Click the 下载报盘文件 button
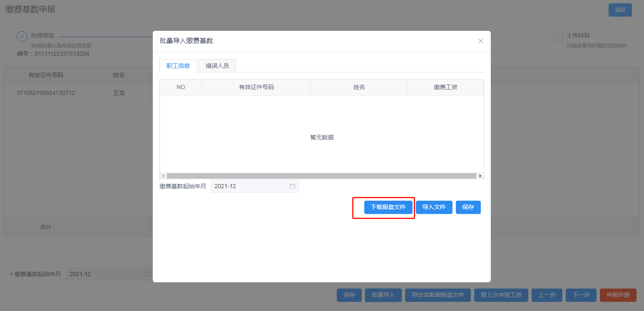The image size is (644, 311). 388,207
